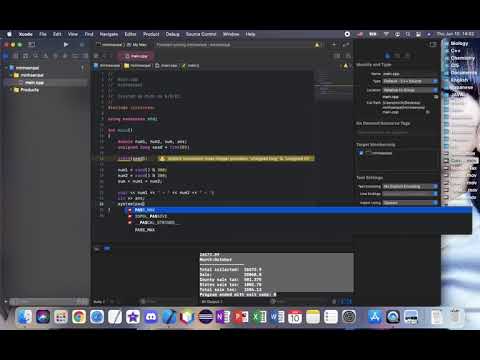Open the Find navigator
Viewport: 480px width, 360px height.
point(36,56)
